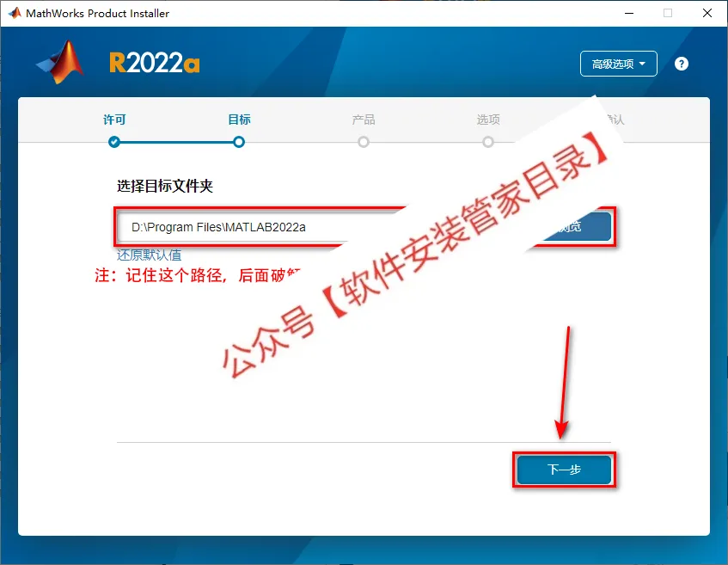
Task: Minimize the MathWorks Product Installer window
Action: tap(629, 13)
